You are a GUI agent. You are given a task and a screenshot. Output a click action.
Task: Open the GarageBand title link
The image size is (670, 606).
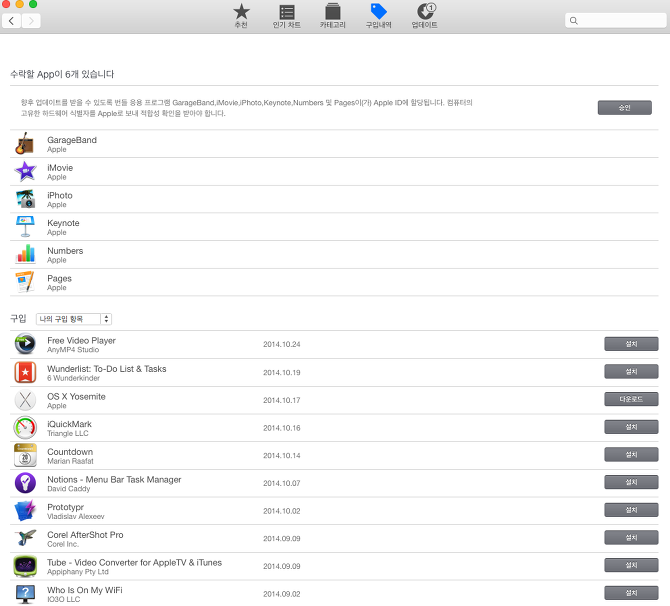click(x=72, y=140)
